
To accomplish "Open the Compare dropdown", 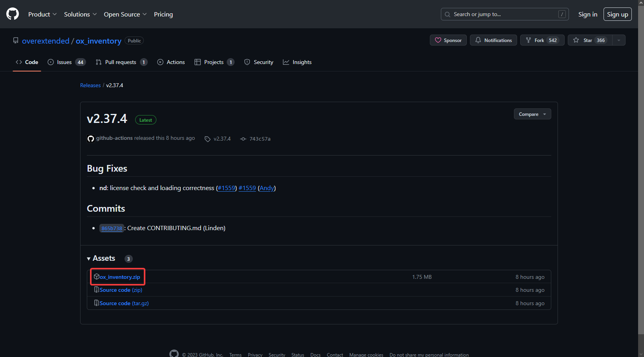I will 532,114.
